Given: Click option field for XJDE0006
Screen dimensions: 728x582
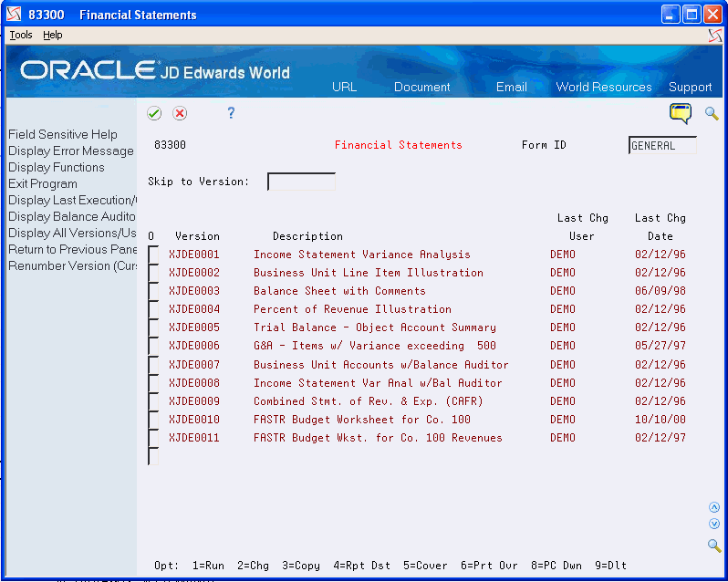Looking at the screenshot, I should click(153, 346).
